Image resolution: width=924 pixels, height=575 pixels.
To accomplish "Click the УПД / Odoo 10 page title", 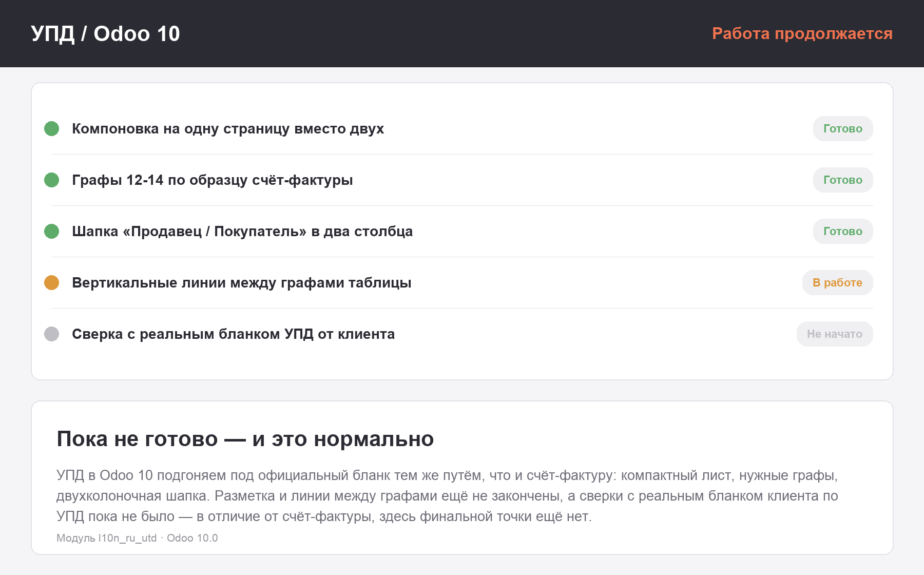I will pos(105,34).
